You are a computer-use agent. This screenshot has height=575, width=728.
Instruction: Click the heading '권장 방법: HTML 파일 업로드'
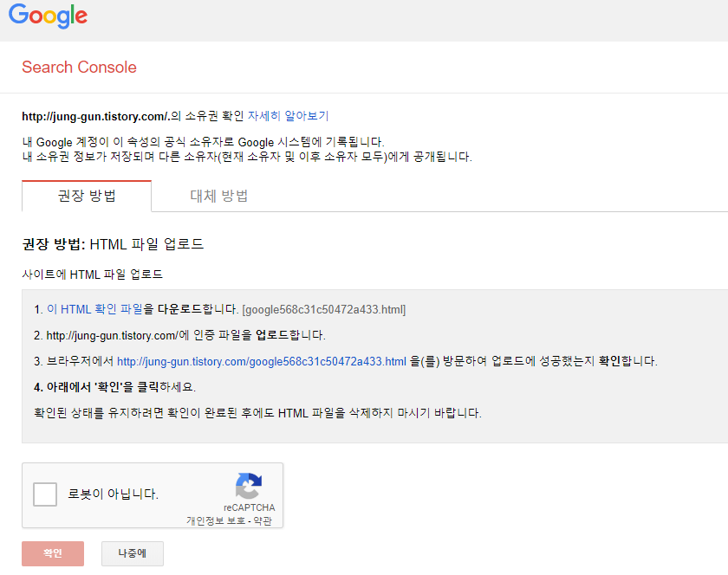tap(113, 244)
